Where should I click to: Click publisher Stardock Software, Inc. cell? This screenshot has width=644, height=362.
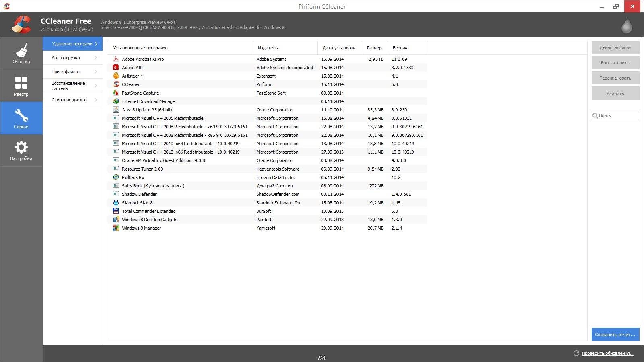279,203
